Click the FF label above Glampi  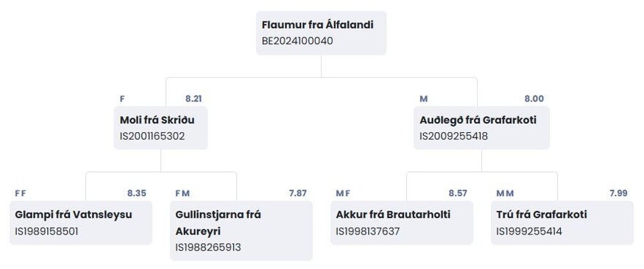(x=20, y=193)
